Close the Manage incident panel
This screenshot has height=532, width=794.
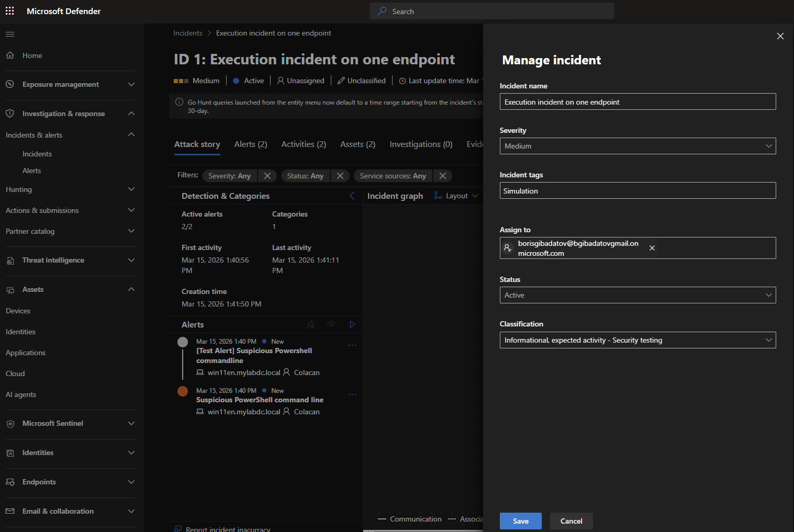pyautogui.click(x=780, y=36)
